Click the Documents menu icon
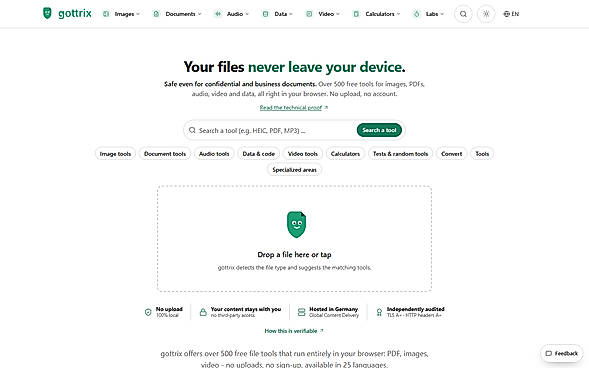 (156, 14)
